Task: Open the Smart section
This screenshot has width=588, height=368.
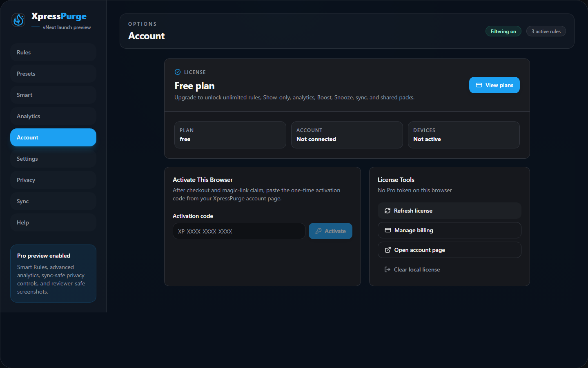Action: click(53, 95)
